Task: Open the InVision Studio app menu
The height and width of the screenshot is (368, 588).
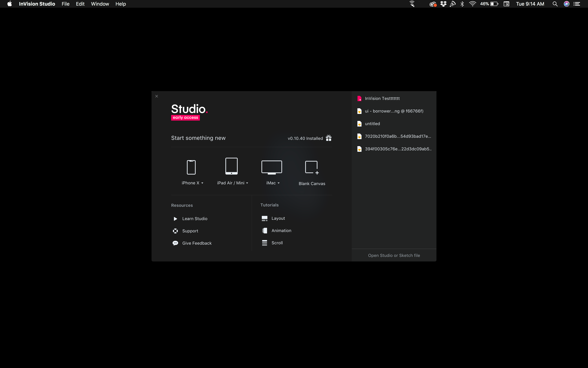Action: click(x=37, y=4)
